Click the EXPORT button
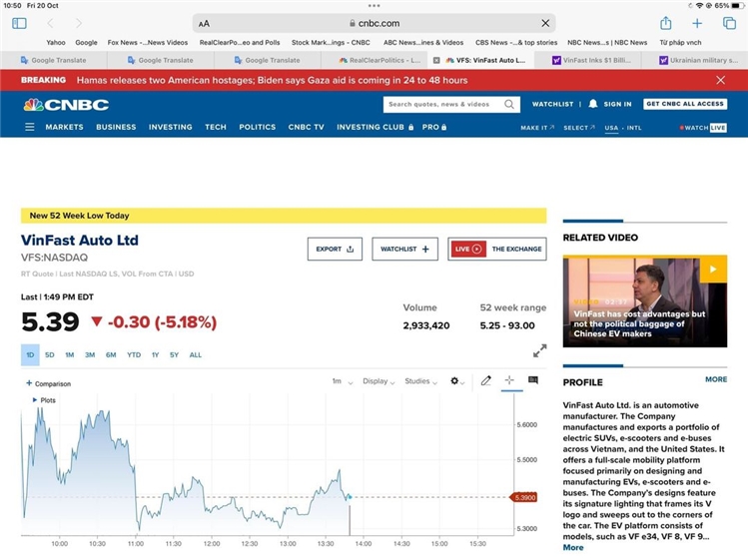 point(335,249)
